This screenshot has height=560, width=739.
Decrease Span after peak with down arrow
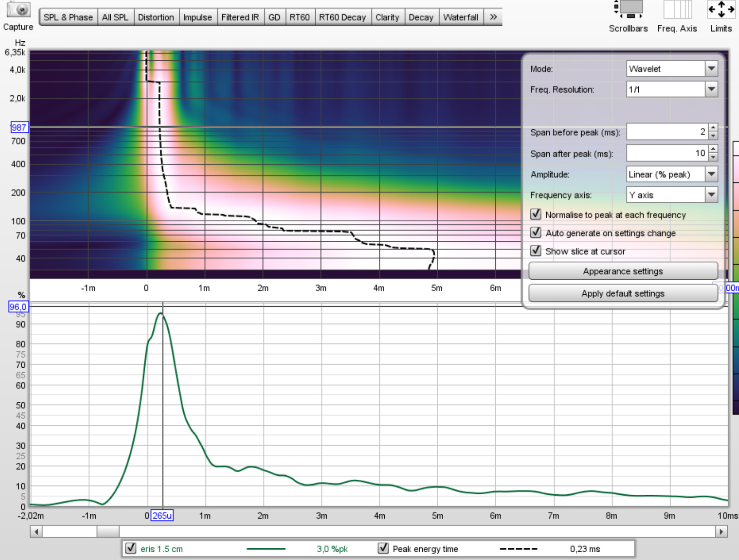pyautogui.click(x=713, y=157)
